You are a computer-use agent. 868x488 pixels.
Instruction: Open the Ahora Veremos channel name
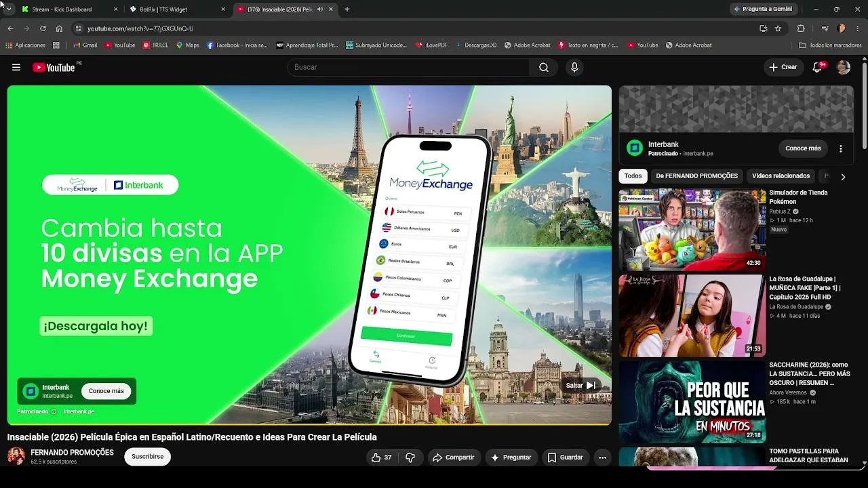[x=788, y=392]
